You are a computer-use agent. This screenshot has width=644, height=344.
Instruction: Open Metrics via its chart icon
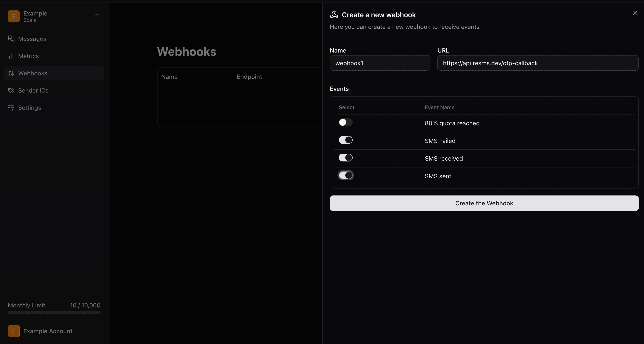click(11, 56)
